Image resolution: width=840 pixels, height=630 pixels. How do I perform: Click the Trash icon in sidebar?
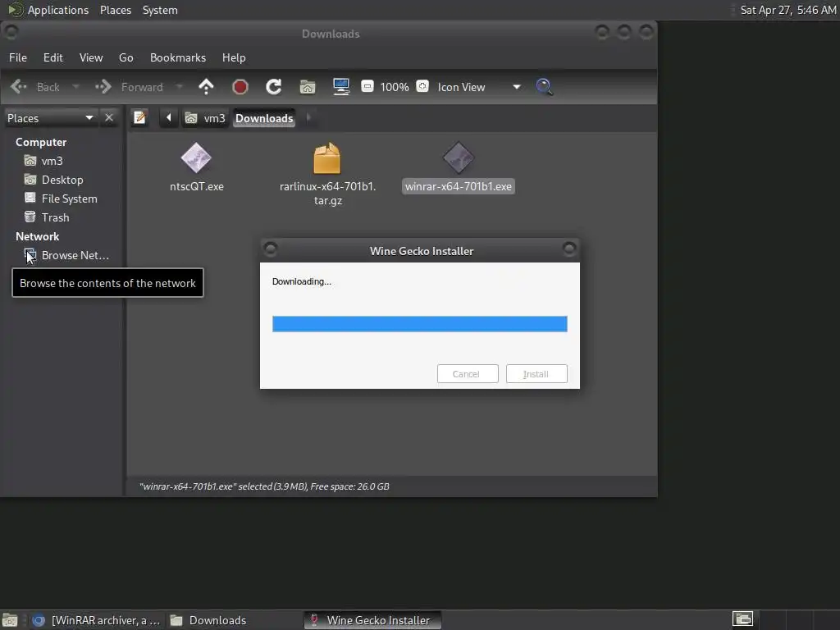click(x=30, y=217)
